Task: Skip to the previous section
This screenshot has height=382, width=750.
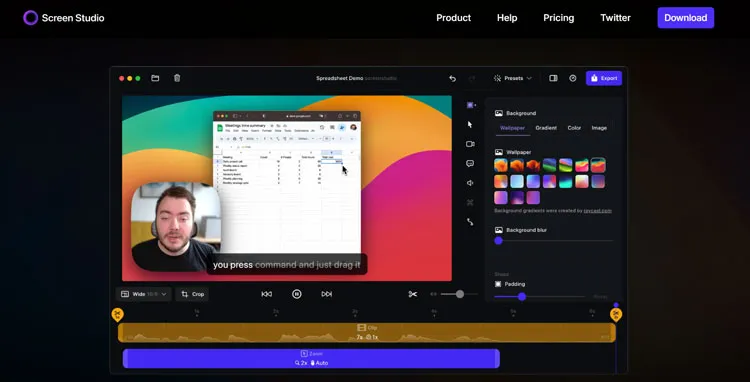Action: point(266,294)
